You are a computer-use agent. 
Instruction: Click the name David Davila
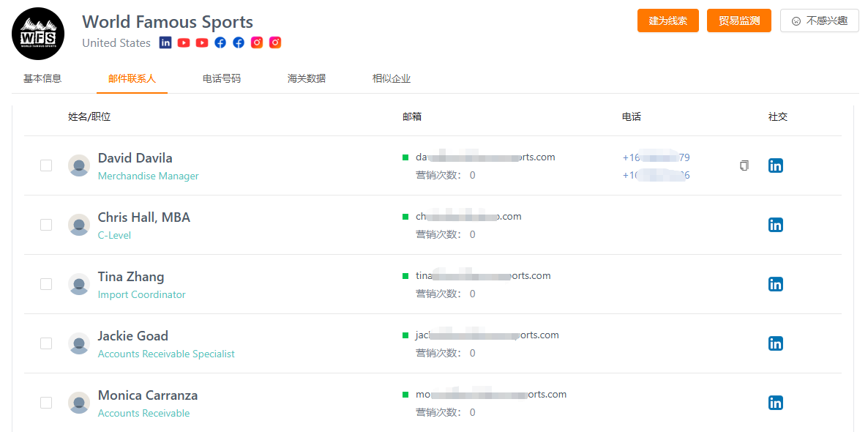click(x=135, y=158)
